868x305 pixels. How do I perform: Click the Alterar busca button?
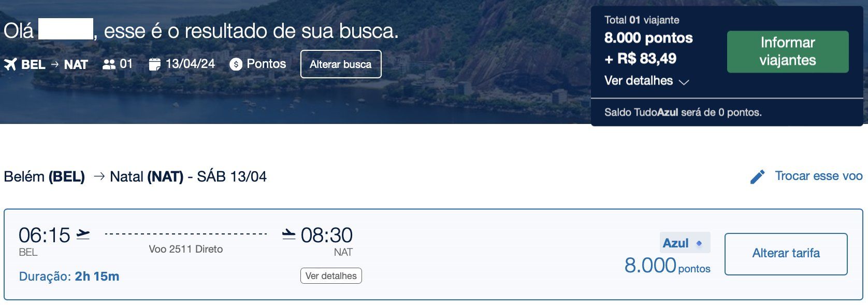[341, 64]
